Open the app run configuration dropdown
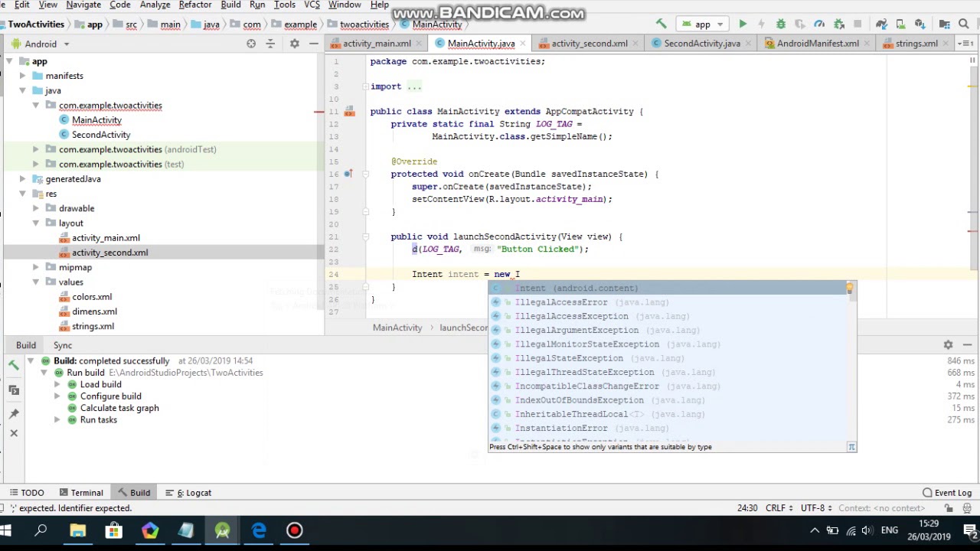The width and height of the screenshot is (980, 551). pos(703,24)
